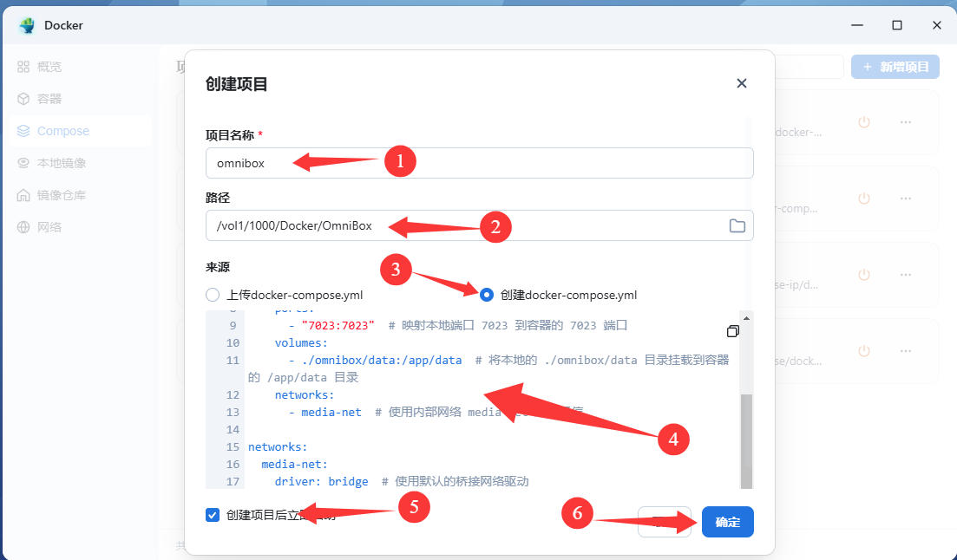Screen dimensions: 957x560
Task: Open more menu of second project row
Action: (906, 199)
